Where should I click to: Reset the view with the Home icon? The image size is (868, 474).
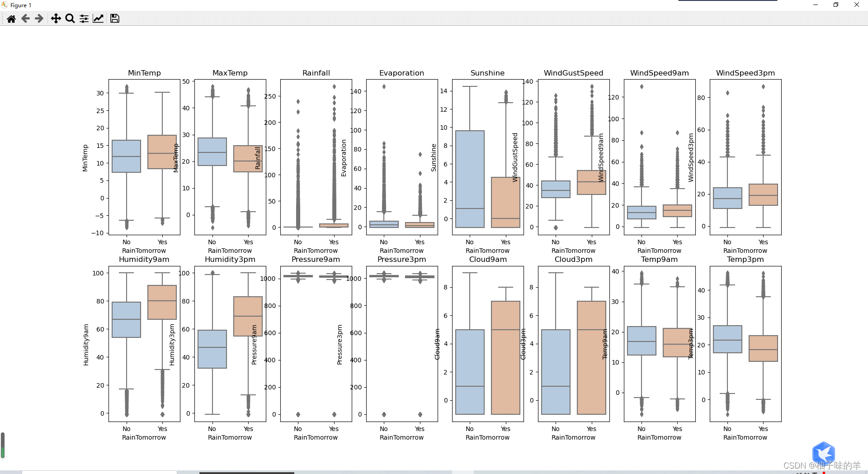click(11, 19)
